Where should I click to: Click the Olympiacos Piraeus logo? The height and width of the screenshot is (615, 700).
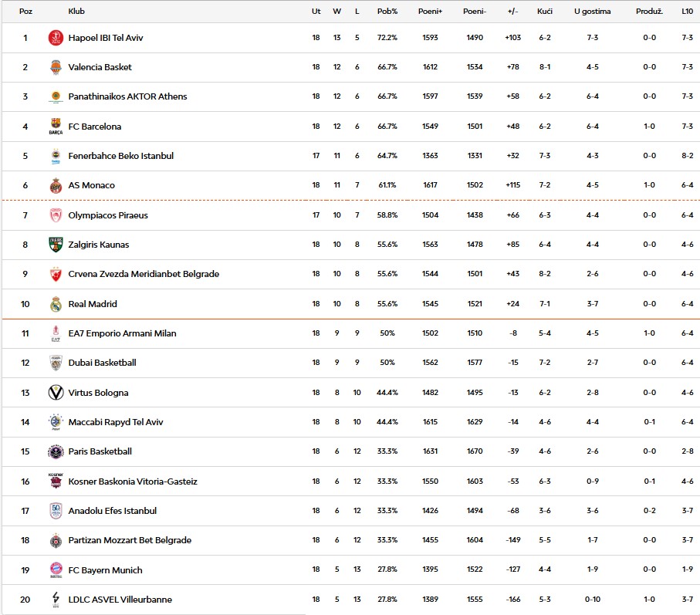[x=56, y=215]
